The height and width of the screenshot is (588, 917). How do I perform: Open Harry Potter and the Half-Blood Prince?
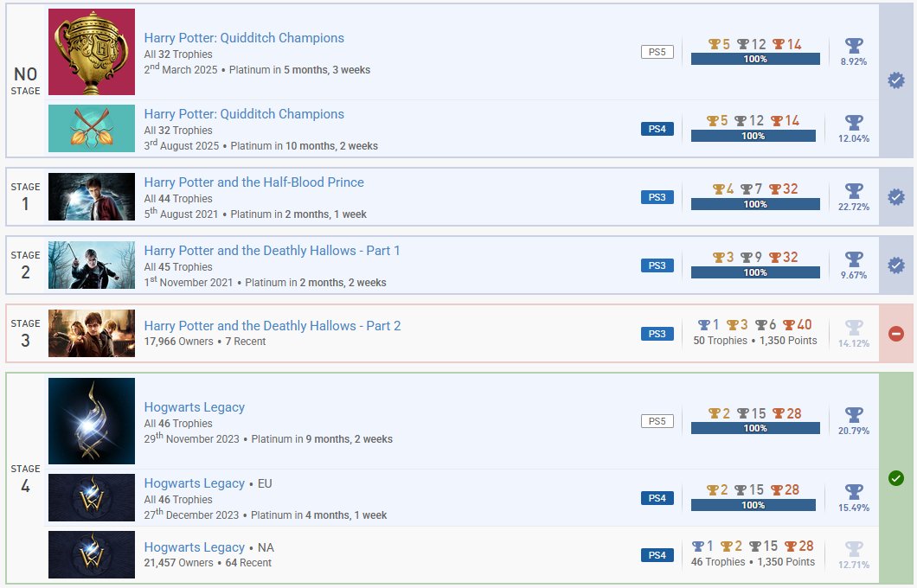point(253,182)
